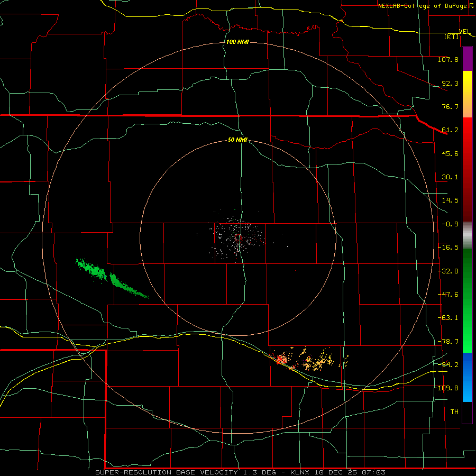Click the 100 NMI range ring label
Viewport: 476px width, 476px height.
click(x=237, y=42)
